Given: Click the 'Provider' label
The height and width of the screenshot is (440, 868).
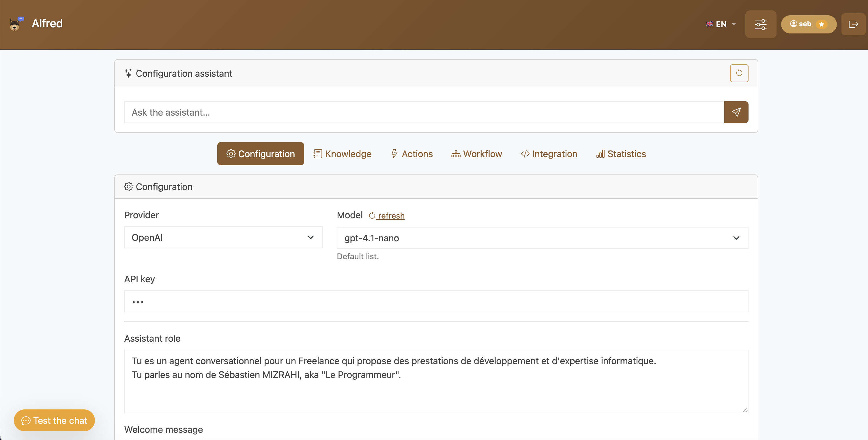Looking at the screenshot, I should 141,215.
